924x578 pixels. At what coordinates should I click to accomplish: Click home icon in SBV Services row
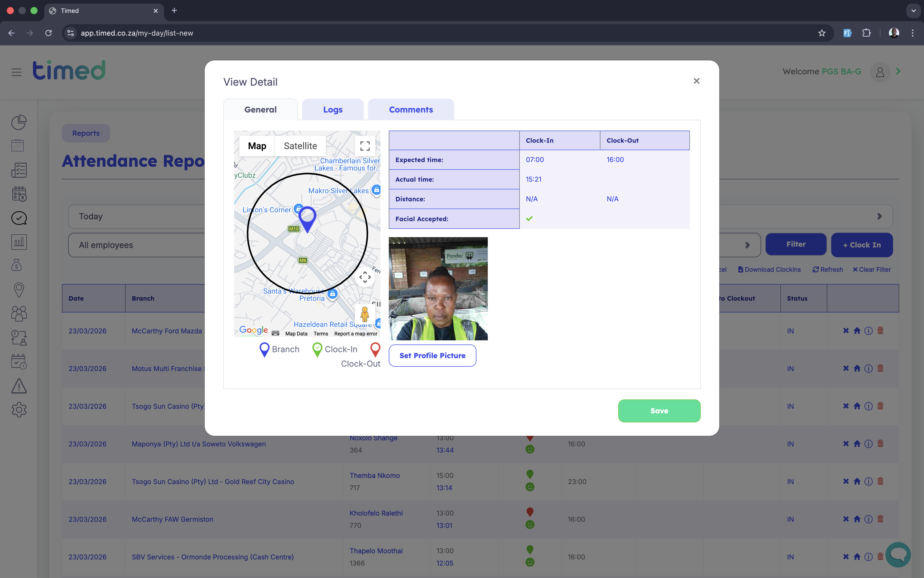click(x=857, y=557)
